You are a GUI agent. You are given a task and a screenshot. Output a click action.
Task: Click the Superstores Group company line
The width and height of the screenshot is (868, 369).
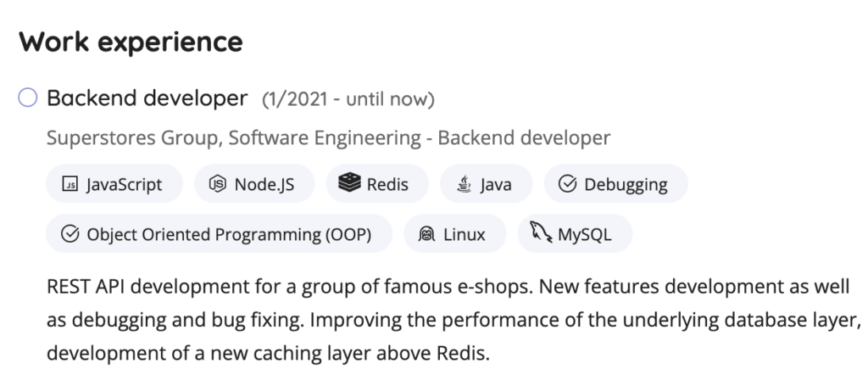click(x=328, y=137)
